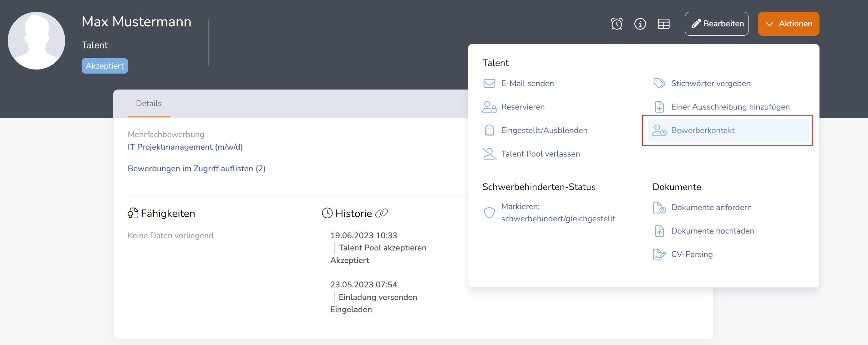The width and height of the screenshot is (868, 345).
Task: Click the Max Mustermann name heading
Action: coord(136,22)
